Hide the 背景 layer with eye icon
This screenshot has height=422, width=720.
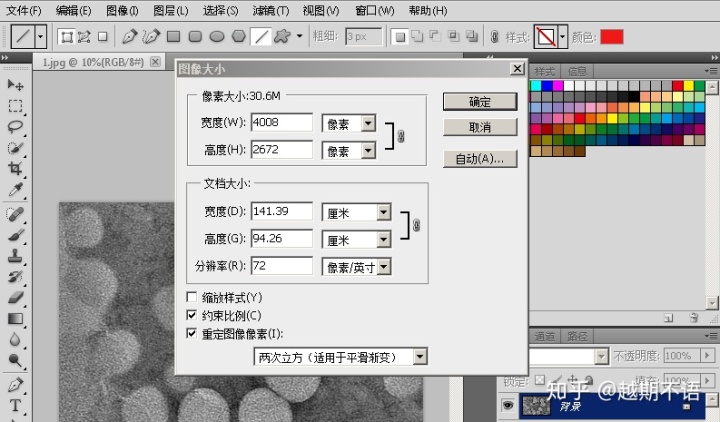[508, 405]
